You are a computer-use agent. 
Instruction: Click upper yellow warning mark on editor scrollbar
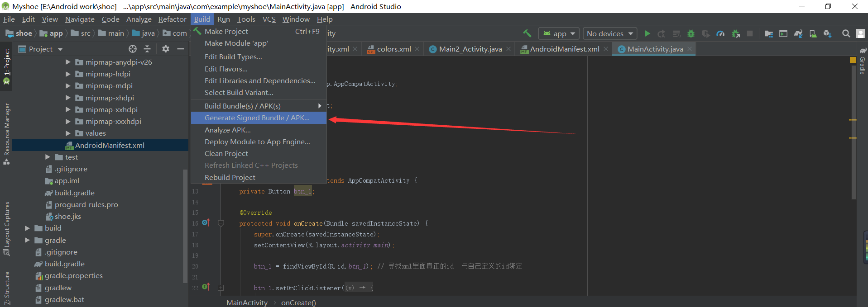[x=853, y=120]
